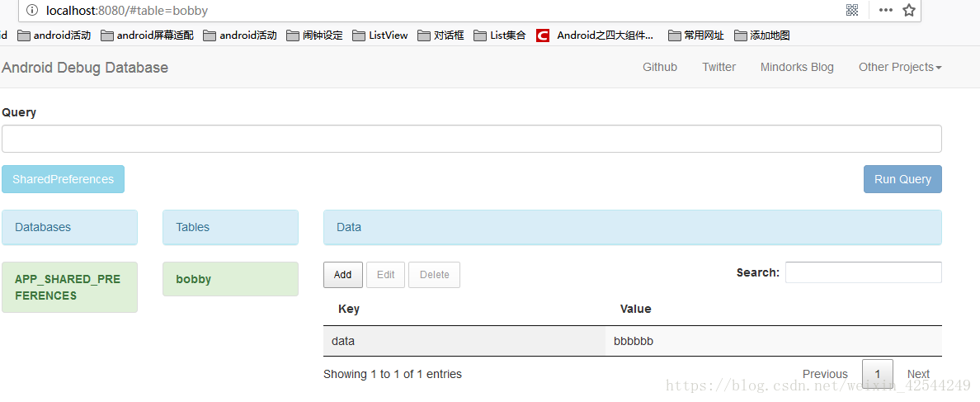Open the Github link in navbar
The width and height of the screenshot is (980, 402).
point(660,67)
